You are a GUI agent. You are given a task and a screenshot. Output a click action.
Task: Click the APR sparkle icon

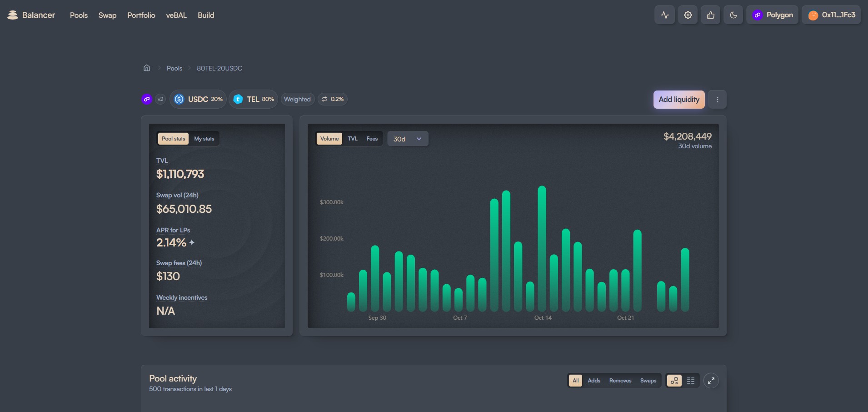pos(192,243)
